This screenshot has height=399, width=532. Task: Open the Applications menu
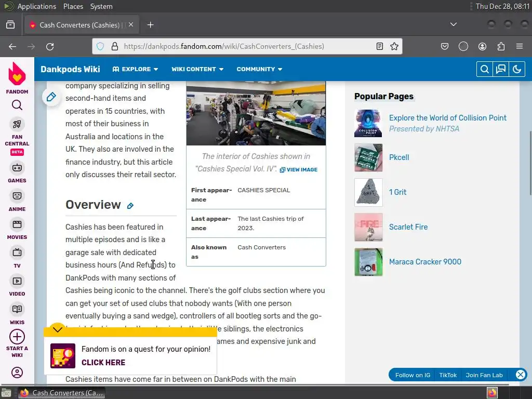(37, 6)
